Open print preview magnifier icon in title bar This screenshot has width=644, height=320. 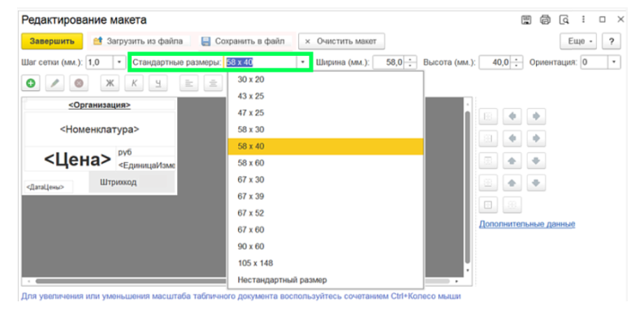point(564,19)
